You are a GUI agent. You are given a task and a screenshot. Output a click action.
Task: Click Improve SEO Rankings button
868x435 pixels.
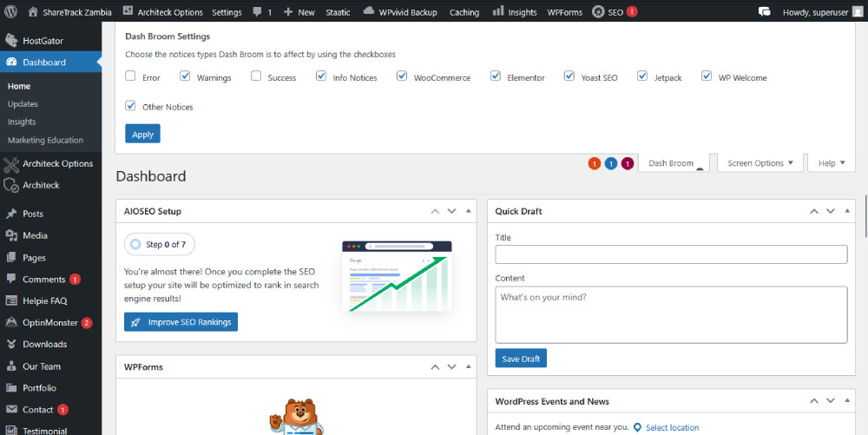point(181,322)
